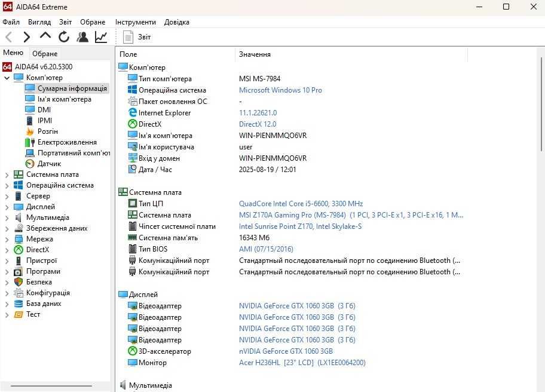Select Ім'я комп'ютера tree item
The width and height of the screenshot is (545, 392).
coord(58,99)
